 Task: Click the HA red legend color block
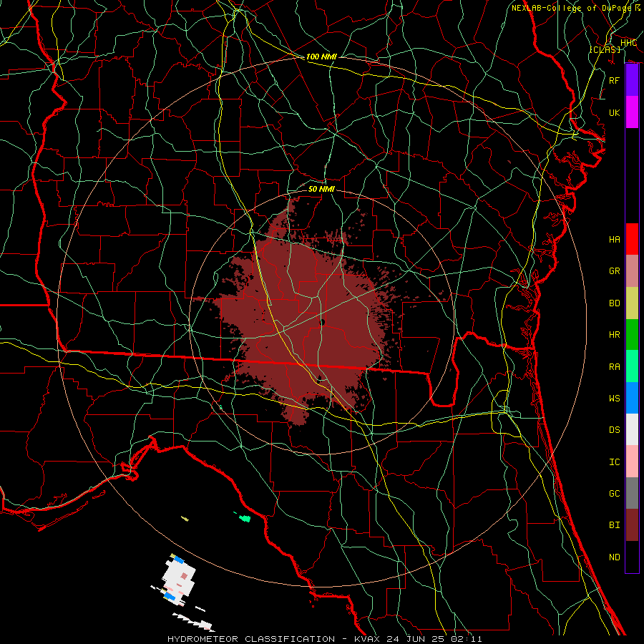point(632,239)
